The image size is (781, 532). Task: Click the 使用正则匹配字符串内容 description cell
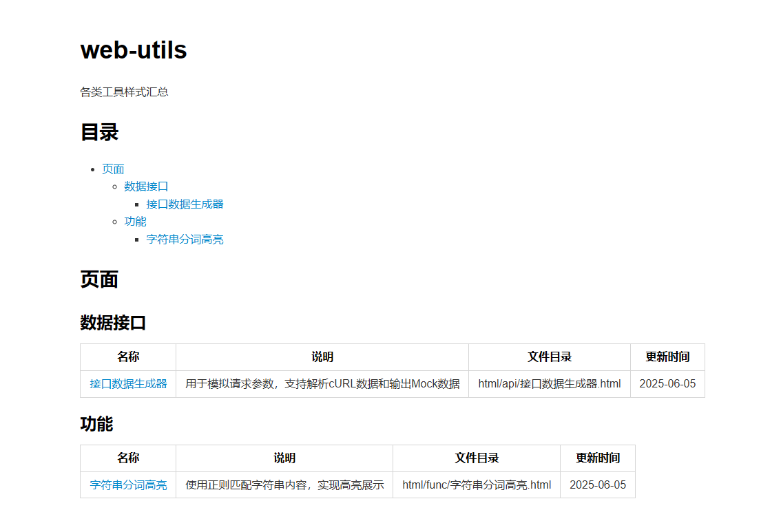(x=284, y=485)
